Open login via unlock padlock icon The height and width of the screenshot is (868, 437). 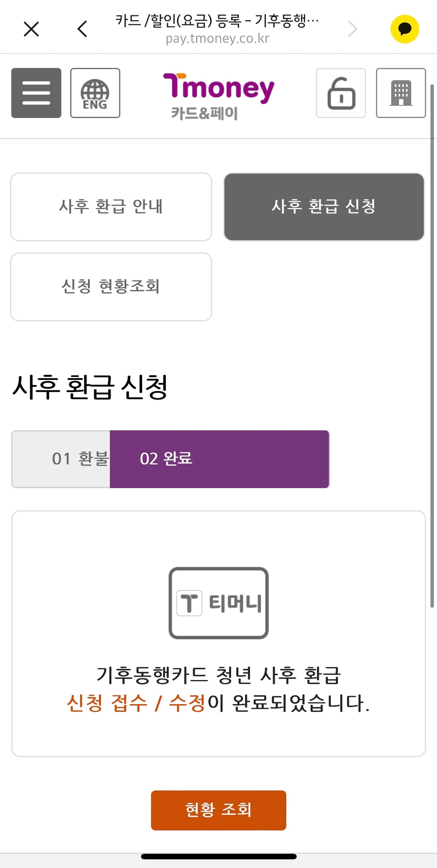[x=341, y=93]
